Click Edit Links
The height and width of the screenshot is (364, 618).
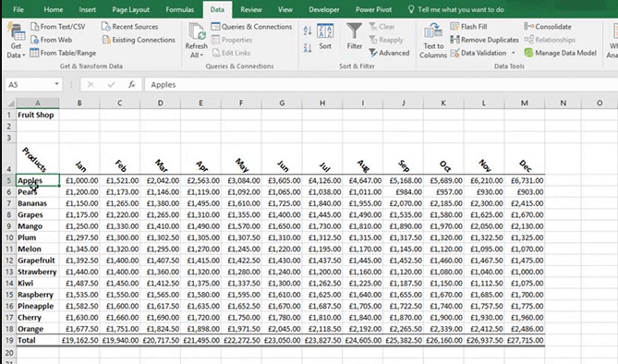click(231, 53)
